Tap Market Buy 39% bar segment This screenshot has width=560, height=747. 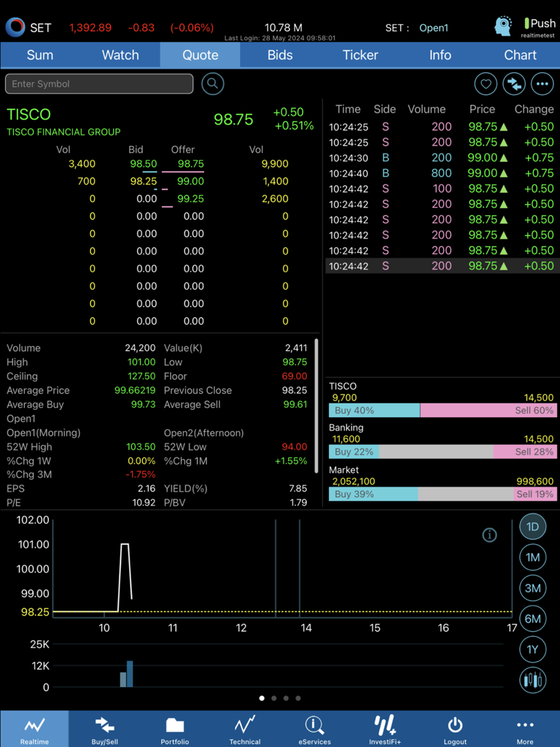tap(373, 494)
